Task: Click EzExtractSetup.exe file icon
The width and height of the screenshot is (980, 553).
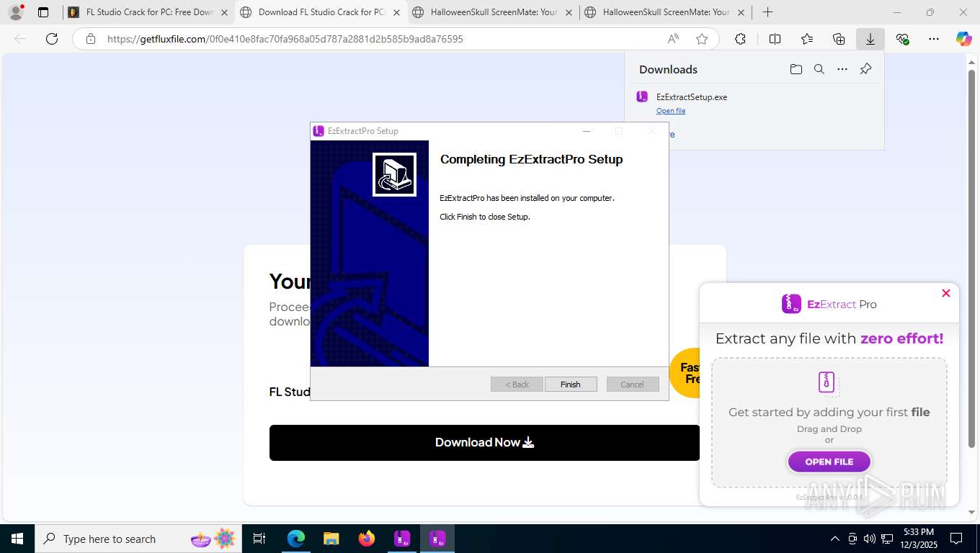Action: click(x=642, y=96)
